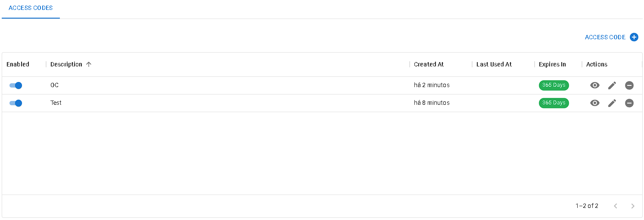Open the Access Codes tab
This screenshot has width=644, height=220.
click(x=31, y=8)
